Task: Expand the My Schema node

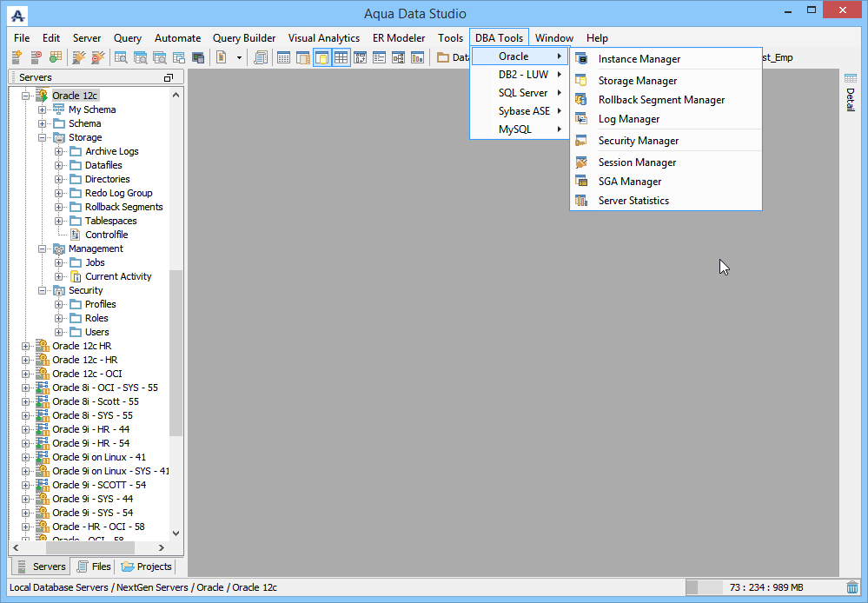Action: (42, 109)
